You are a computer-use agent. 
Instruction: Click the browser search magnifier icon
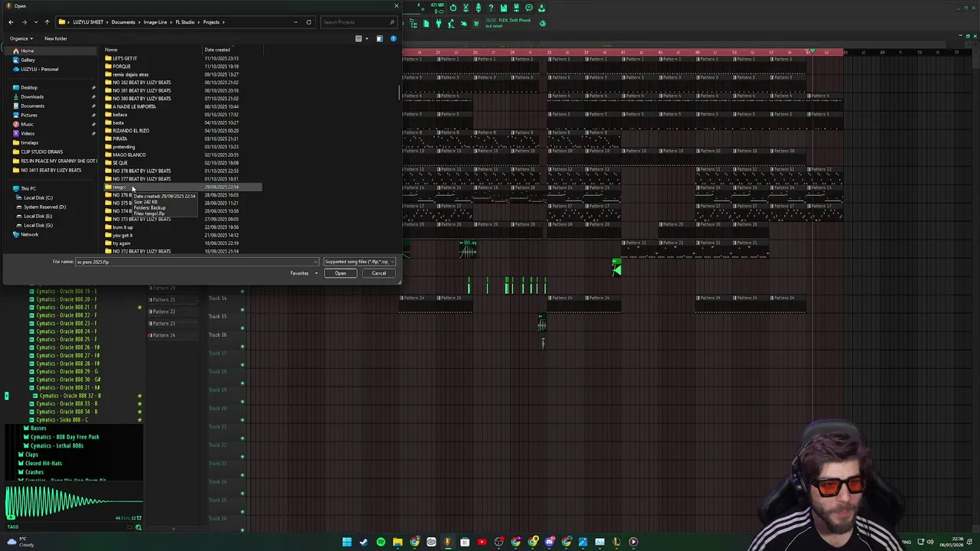click(x=139, y=527)
